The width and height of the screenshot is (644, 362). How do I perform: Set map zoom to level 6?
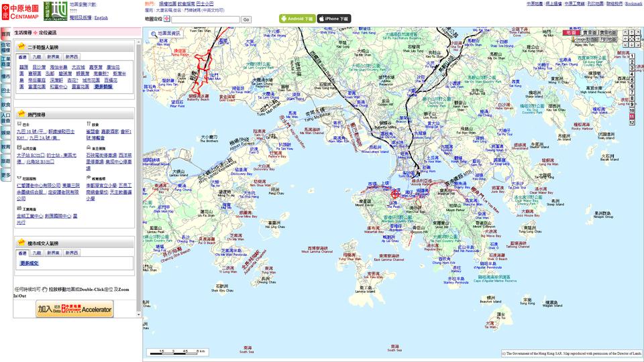(632, 86)
